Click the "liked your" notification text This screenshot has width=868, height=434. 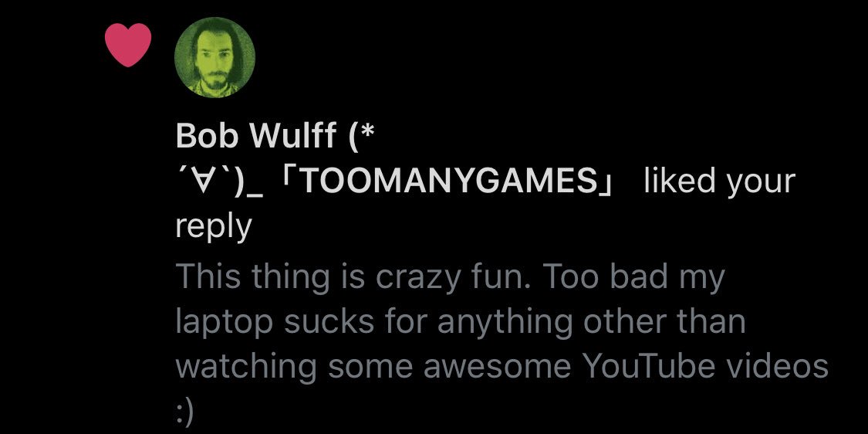coord(720,181)
